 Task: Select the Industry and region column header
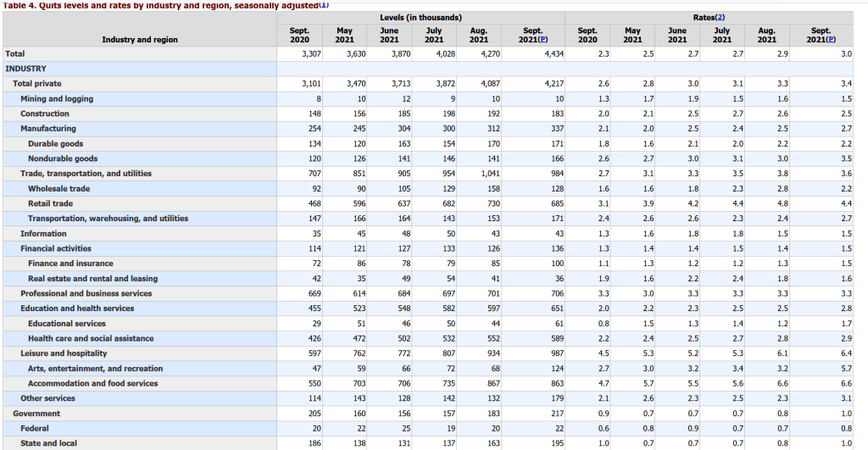click(x=140, y=39)
